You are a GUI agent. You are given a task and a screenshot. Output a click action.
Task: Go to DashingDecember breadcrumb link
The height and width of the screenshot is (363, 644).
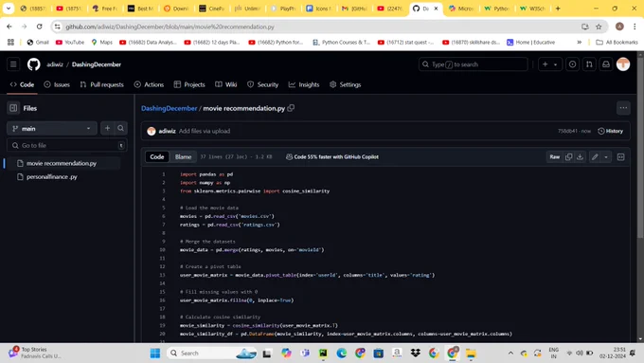pyautogui.click(x=170, y=108)
